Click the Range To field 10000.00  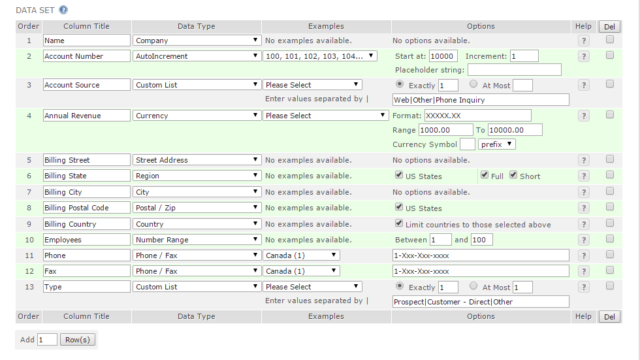[515, 130]
